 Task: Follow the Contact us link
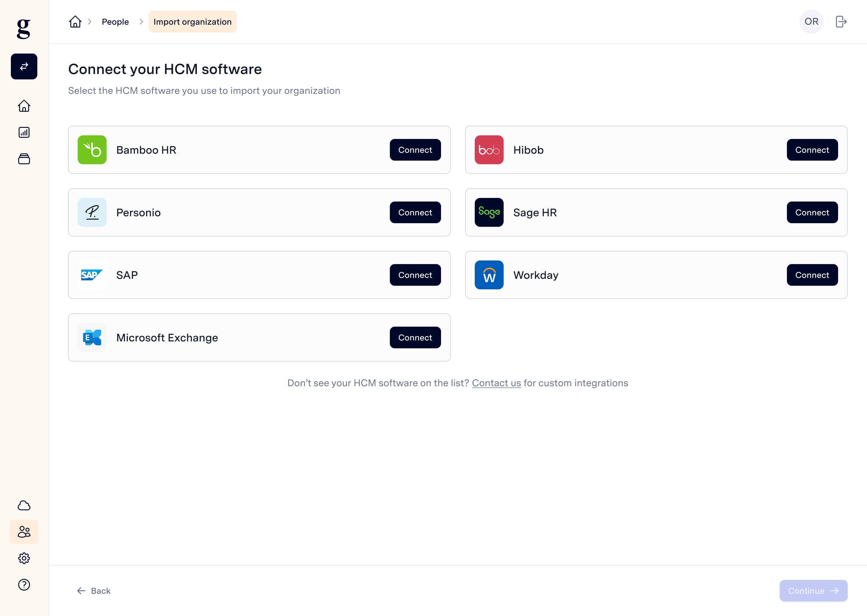click(x=496, y=383)
